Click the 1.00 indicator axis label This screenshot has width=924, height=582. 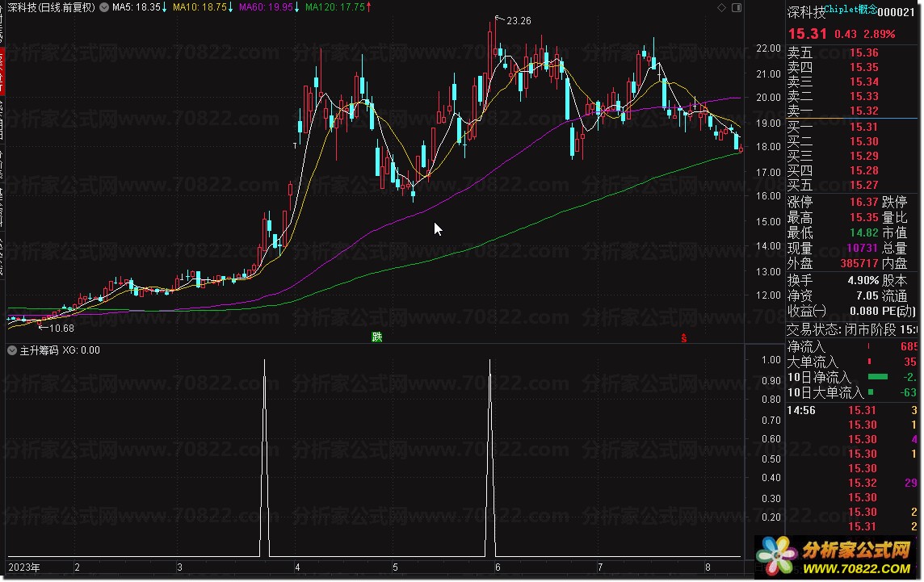coord(771,360)
